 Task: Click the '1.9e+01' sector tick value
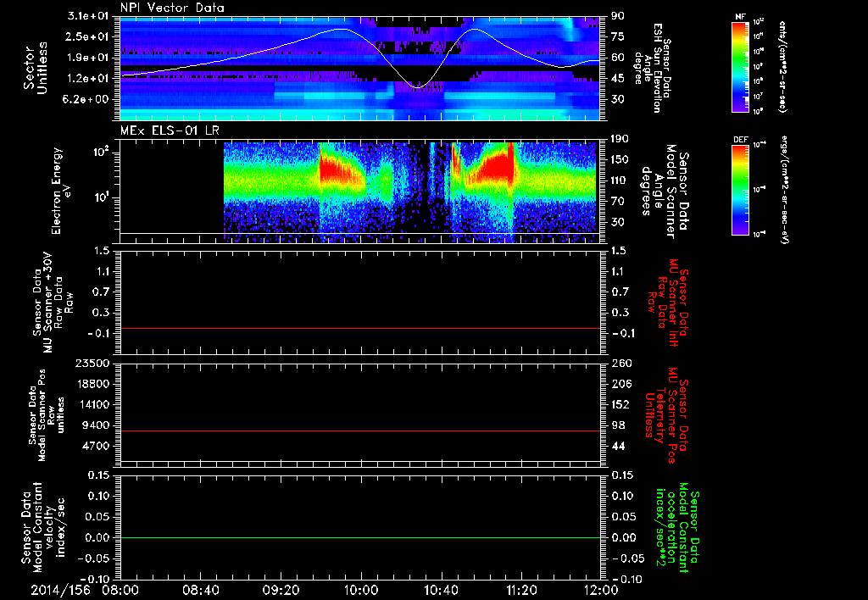[x=88, y=58]
